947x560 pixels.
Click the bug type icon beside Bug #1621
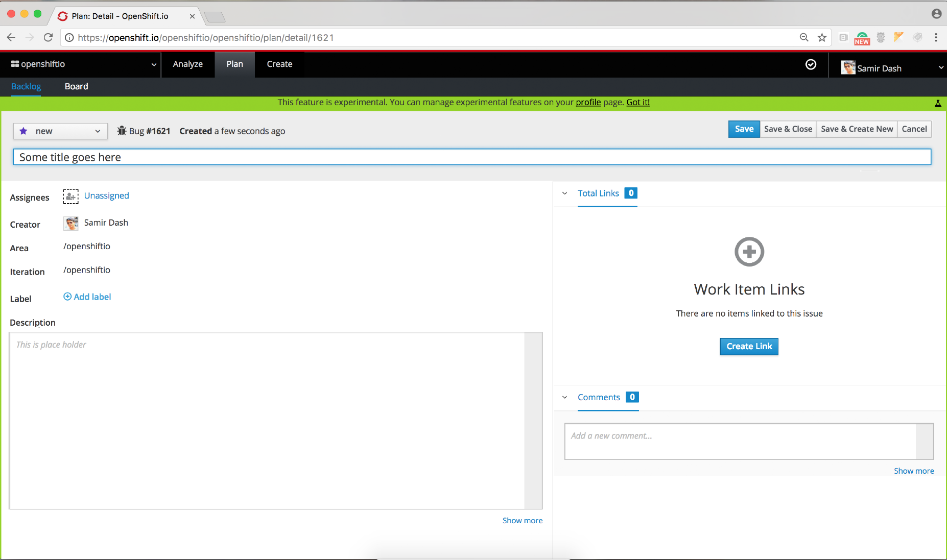122,131
